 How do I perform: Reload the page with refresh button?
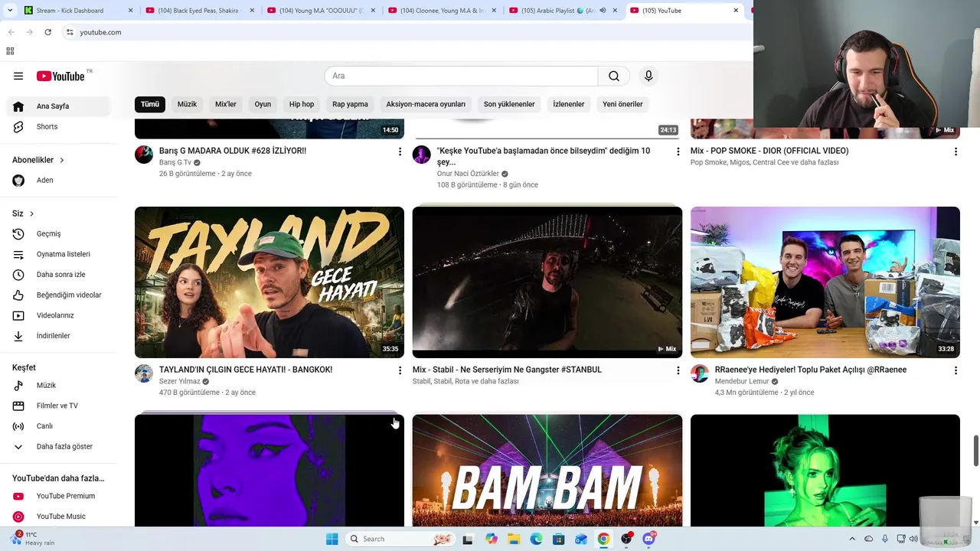point(47,32)
